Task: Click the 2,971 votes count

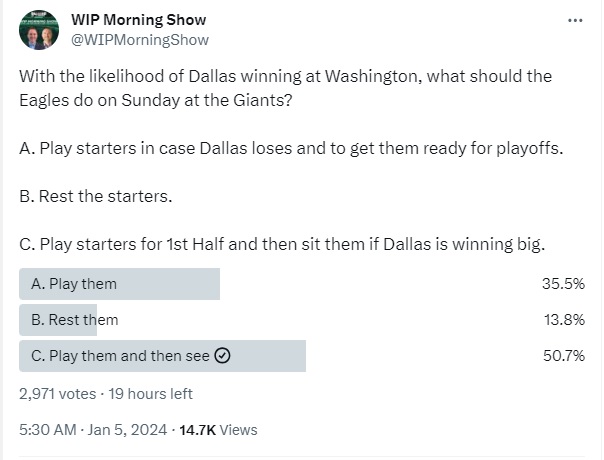Action: [x=59, y=394]
